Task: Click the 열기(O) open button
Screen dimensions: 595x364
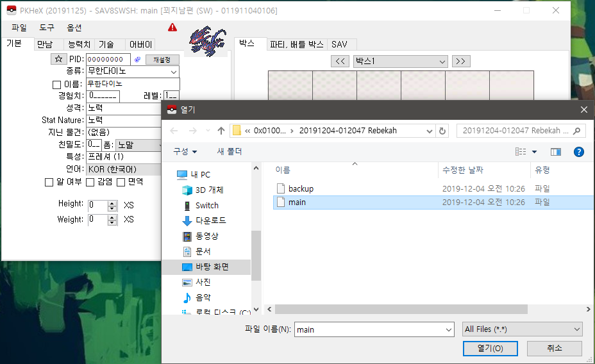Action: (x=490, y=349)
